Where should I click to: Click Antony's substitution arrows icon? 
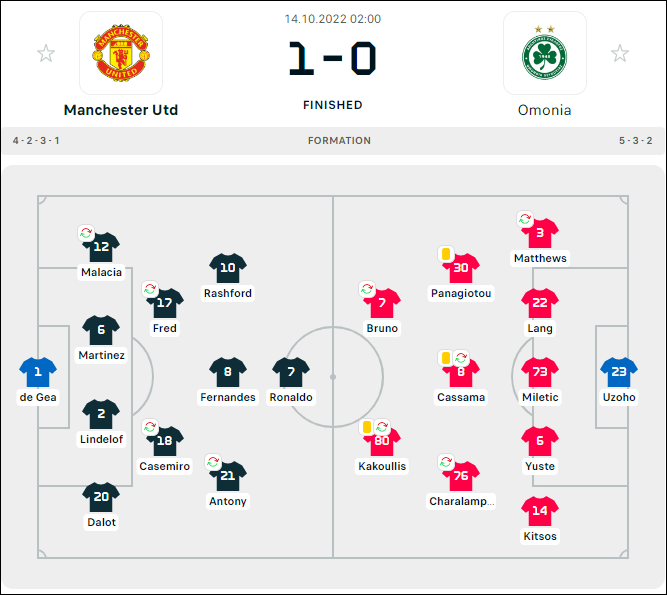(213, 462)
